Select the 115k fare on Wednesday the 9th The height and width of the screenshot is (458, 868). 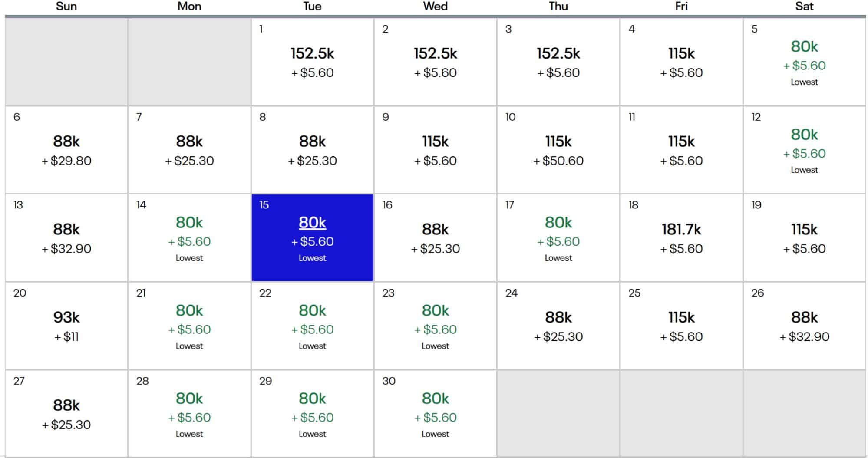(435, 150)
